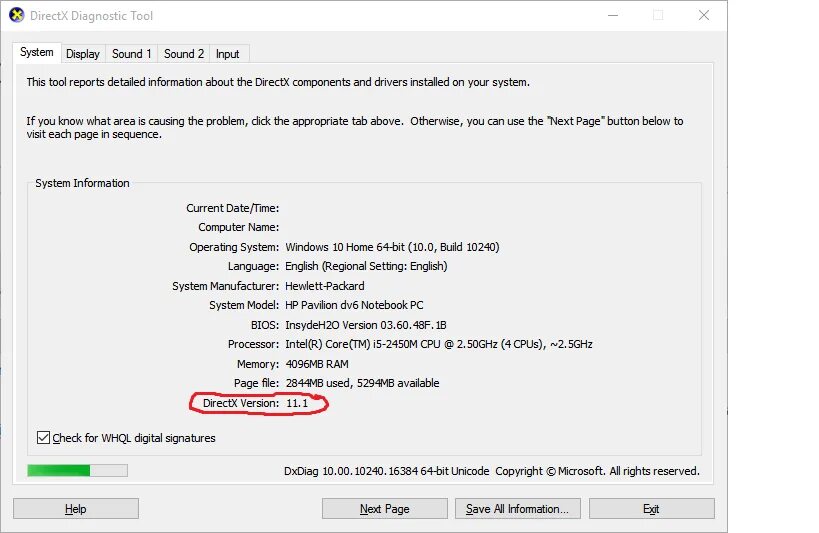Click the sentence beginning This tool reports

(x=278, y=82)
